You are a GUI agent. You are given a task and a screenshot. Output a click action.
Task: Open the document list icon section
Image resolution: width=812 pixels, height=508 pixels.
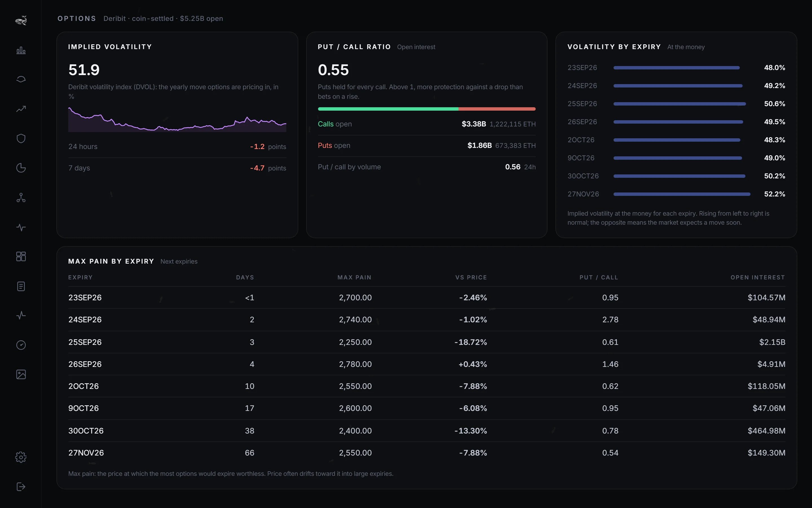pos(21,286)
